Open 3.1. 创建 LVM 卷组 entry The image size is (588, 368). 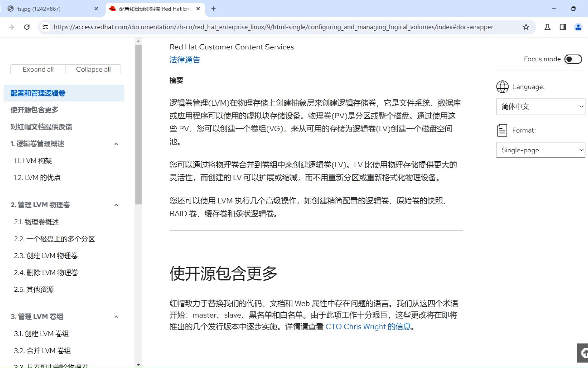click(x=42, y=334)
